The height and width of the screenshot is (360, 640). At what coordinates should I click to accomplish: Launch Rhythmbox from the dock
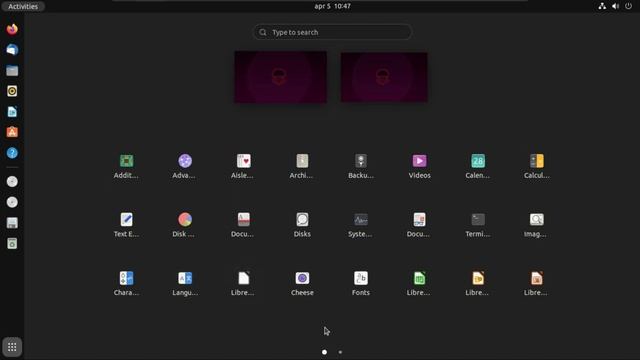click(x=12, y=91)
